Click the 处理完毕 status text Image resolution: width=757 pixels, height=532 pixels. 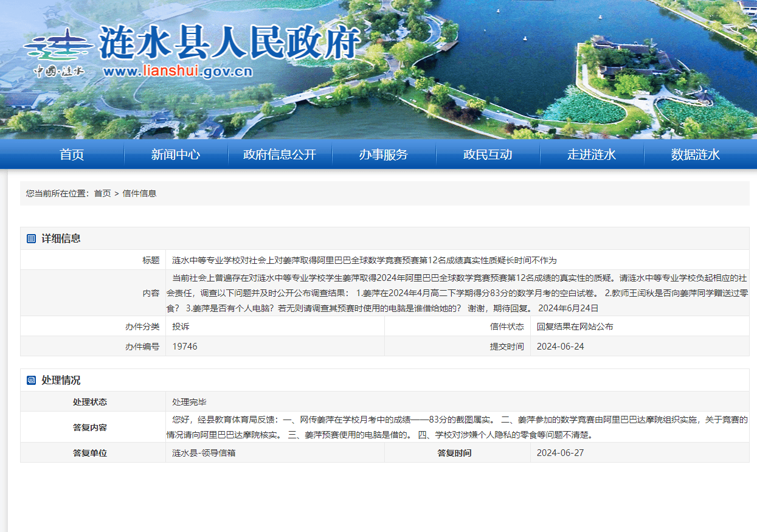point(189,402)
